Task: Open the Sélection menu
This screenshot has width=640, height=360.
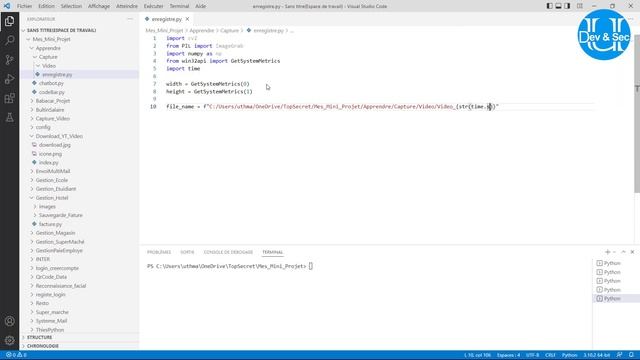Action: 71,6
